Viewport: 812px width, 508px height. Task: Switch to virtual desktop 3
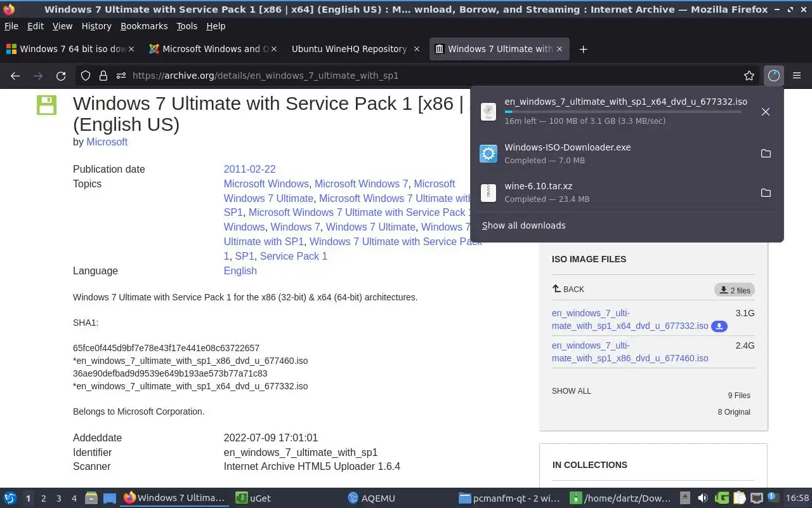point(59,498)
